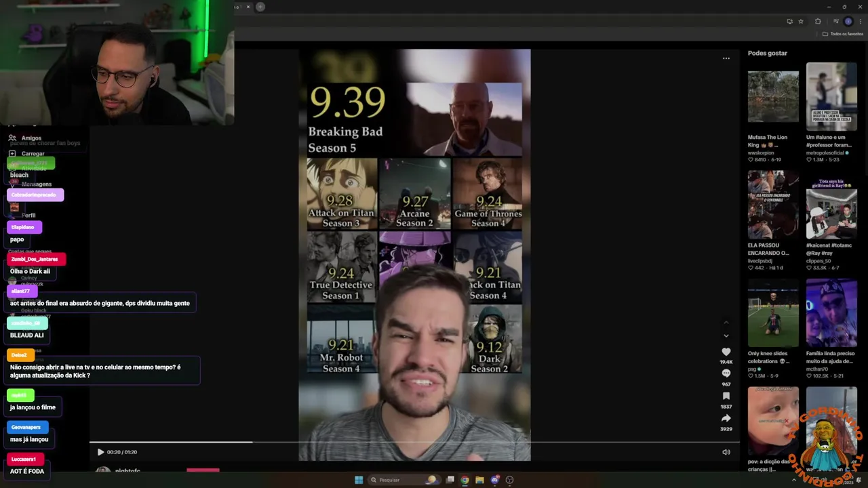Open the aluno e professor video thumbnail

coord(831,96)
